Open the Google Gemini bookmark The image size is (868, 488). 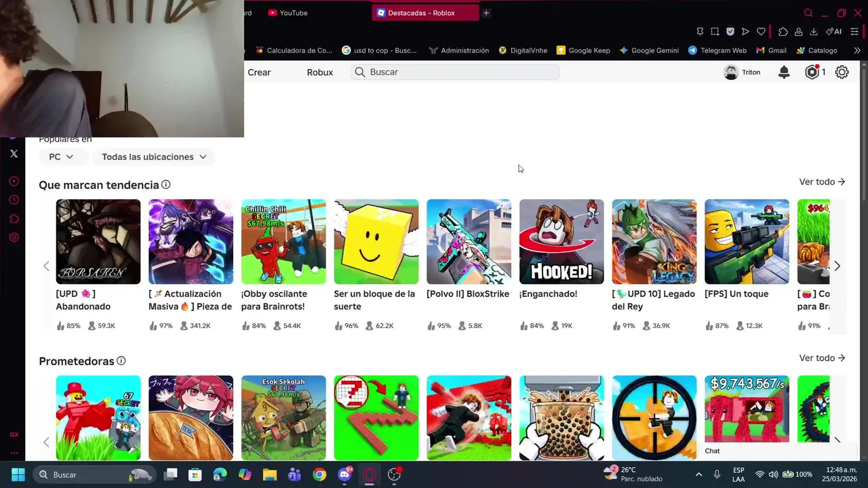649,50
